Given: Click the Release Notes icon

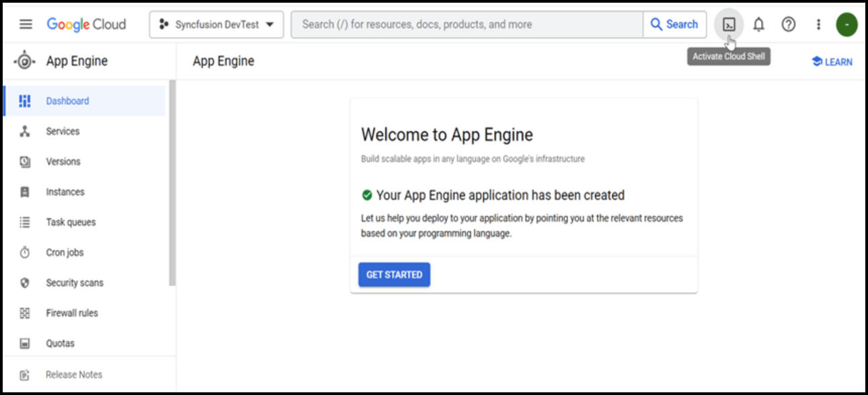Looking at the screenshot, I should click(25, 375).
